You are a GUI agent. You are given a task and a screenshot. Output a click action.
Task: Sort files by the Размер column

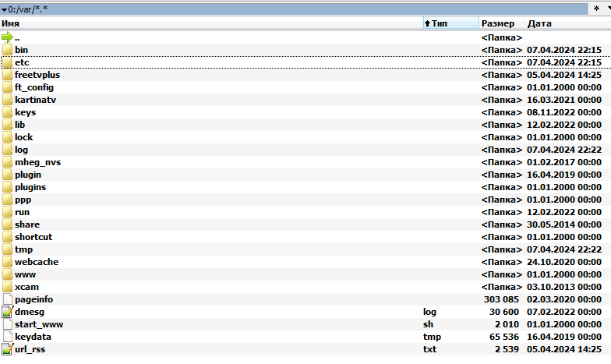[x=500, y=23]
